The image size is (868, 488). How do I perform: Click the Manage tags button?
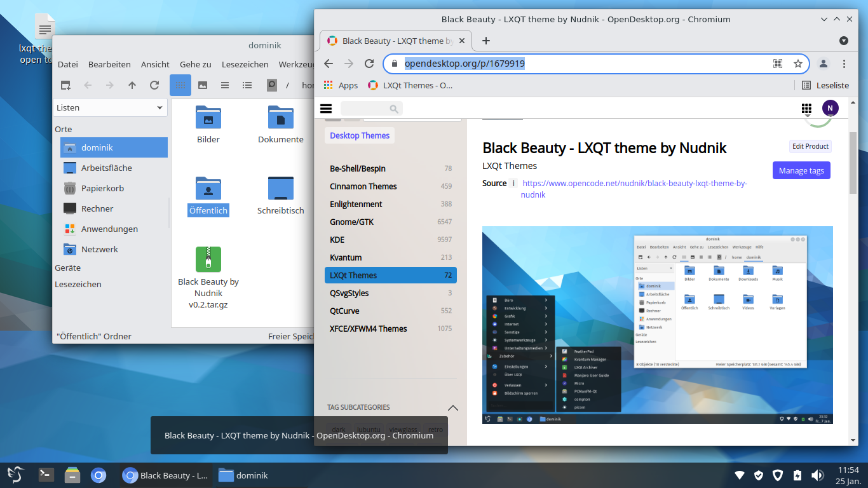801,170
